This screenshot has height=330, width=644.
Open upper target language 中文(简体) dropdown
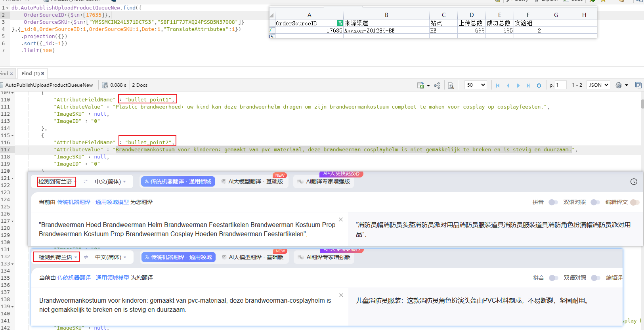[x=110, y=181]
